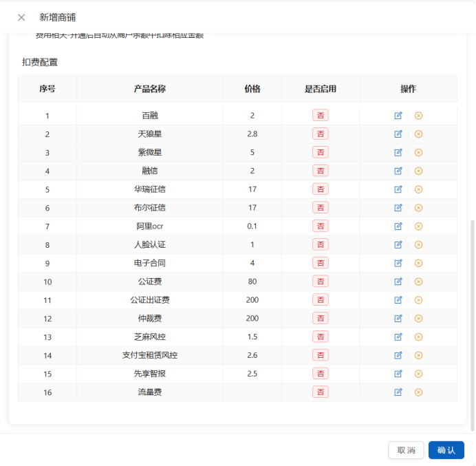Click the 是否启用 column header

tap(321, 89)
